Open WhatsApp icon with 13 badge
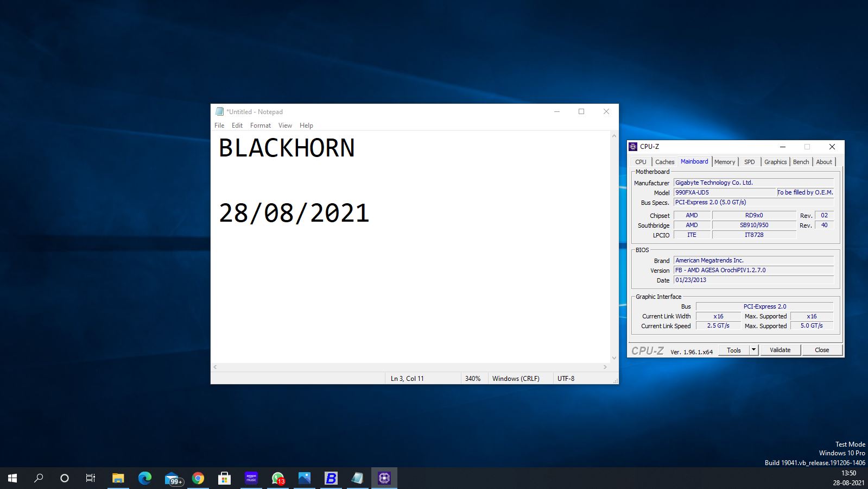868x489 pixels. click(x=278, y=478)
